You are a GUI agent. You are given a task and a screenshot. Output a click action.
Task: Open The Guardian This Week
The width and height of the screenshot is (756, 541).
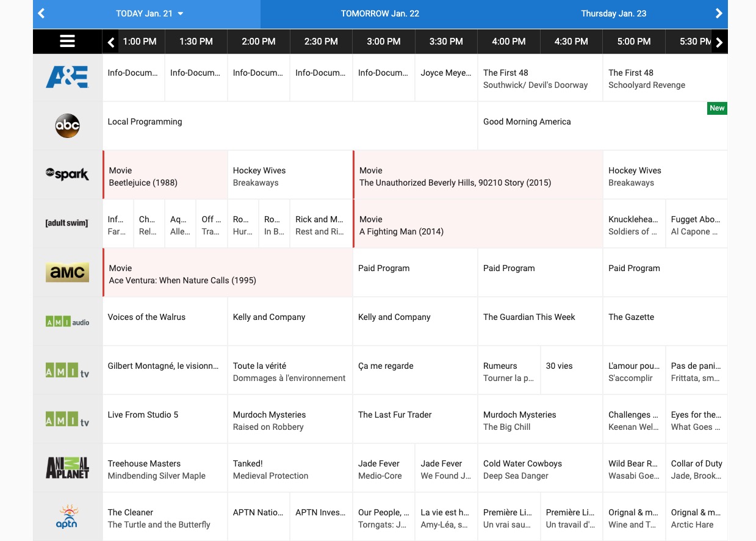540,321
